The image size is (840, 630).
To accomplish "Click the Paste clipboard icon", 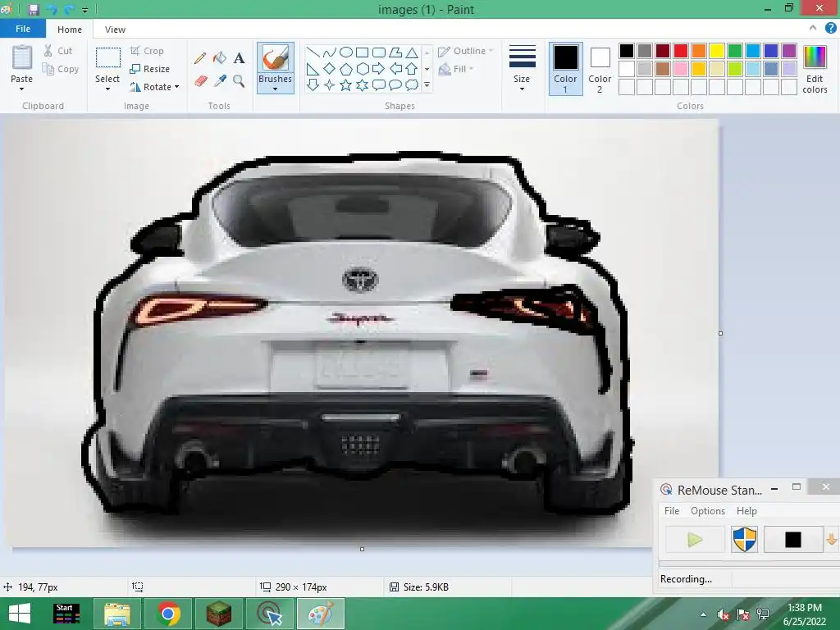I will (x=22, y=57).
